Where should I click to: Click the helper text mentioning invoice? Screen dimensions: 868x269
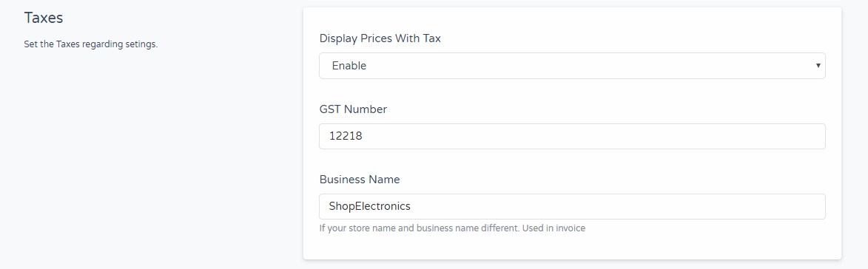(x=452, y=228)
